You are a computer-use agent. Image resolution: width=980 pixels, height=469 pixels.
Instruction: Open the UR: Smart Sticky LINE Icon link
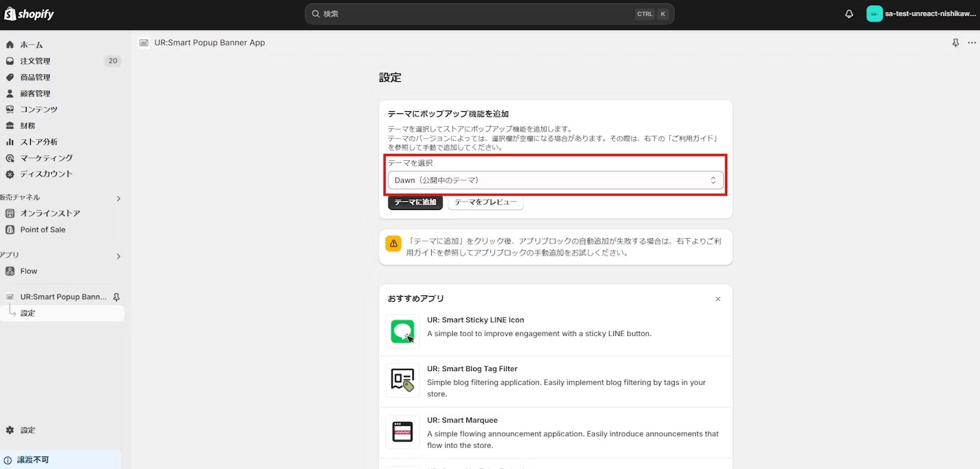475,320
